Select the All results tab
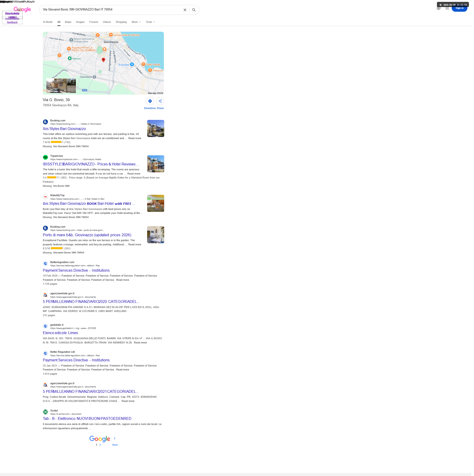 tap(59, 22)
